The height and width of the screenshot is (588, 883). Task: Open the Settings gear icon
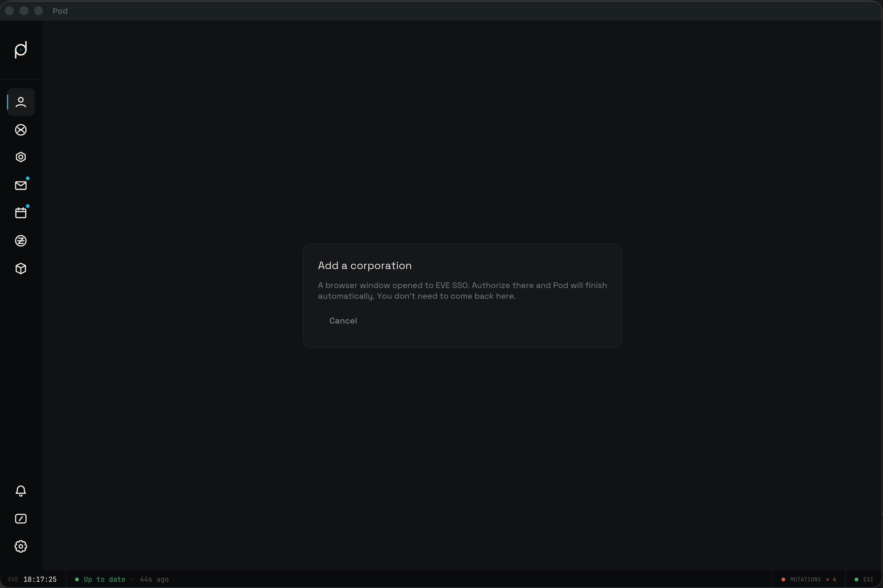20,546
